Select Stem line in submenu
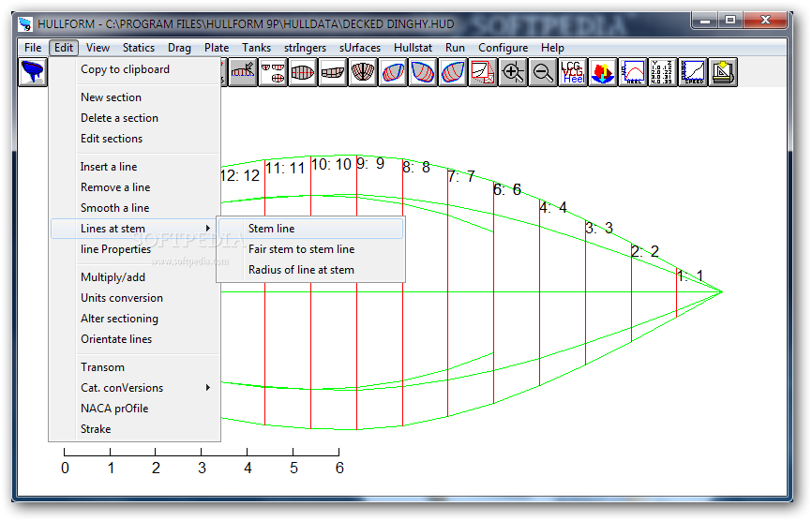Screen dimensions: 812x521 coord(310,229)
